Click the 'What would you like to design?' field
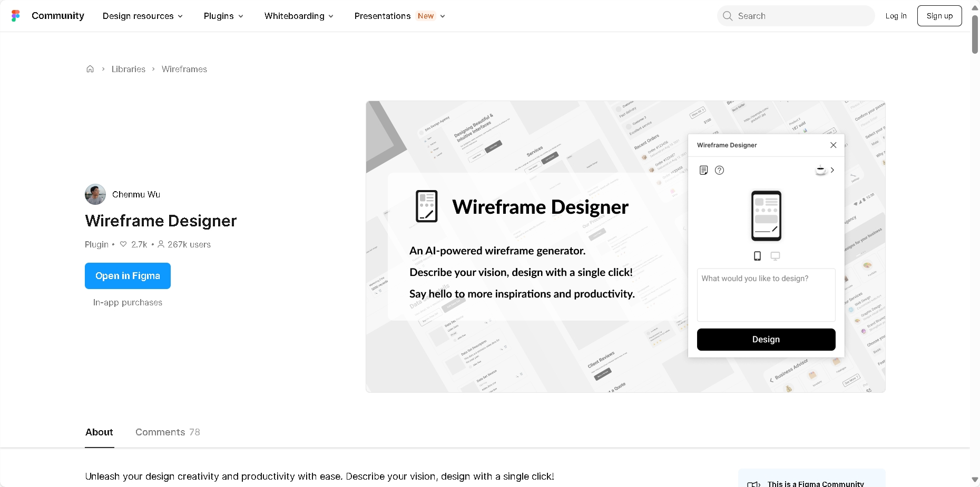This screenshot has width=980, height=487. (x=766, y=295)
